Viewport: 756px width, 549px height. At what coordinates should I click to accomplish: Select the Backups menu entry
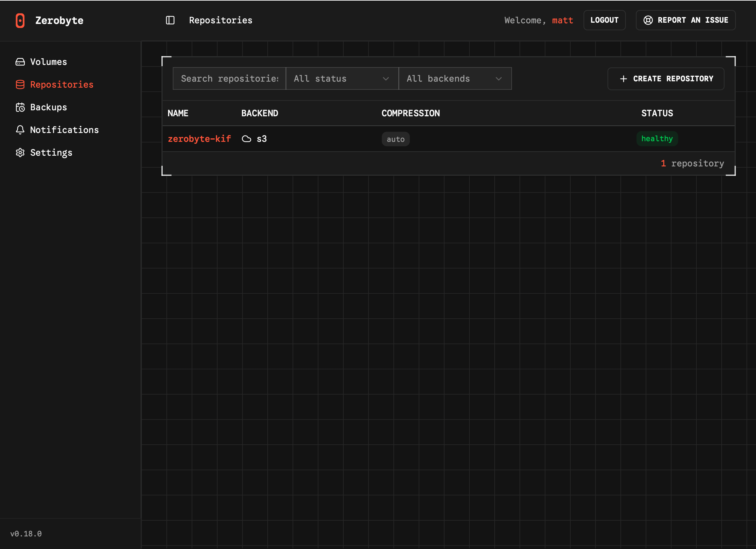49,107
